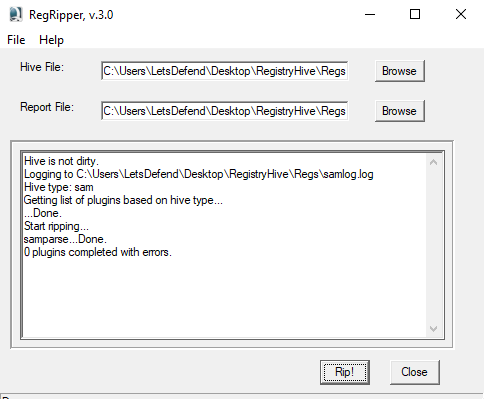Click the '...Done.' log line
The image size is (484, 399).
click(43, 213)
